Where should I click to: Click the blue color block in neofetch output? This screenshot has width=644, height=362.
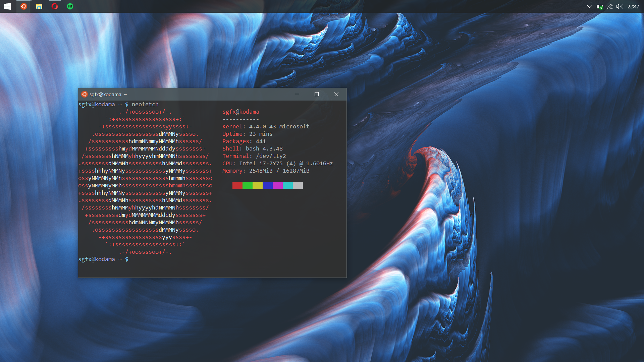(x=268, y=185)
